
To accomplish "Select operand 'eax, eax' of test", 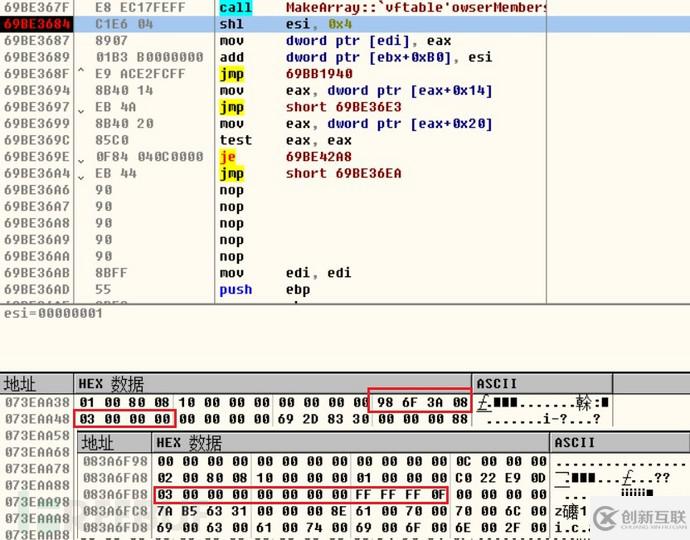I will [319, 140].
